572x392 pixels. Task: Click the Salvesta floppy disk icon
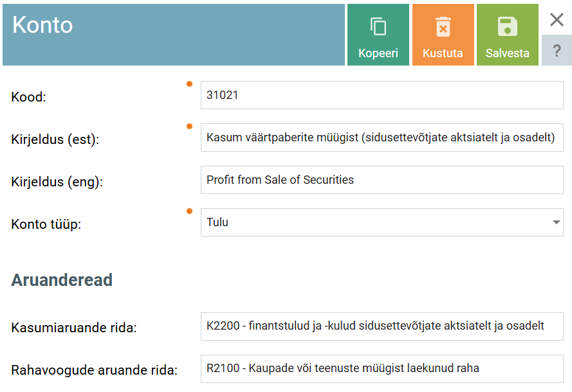tap(507, 27)
